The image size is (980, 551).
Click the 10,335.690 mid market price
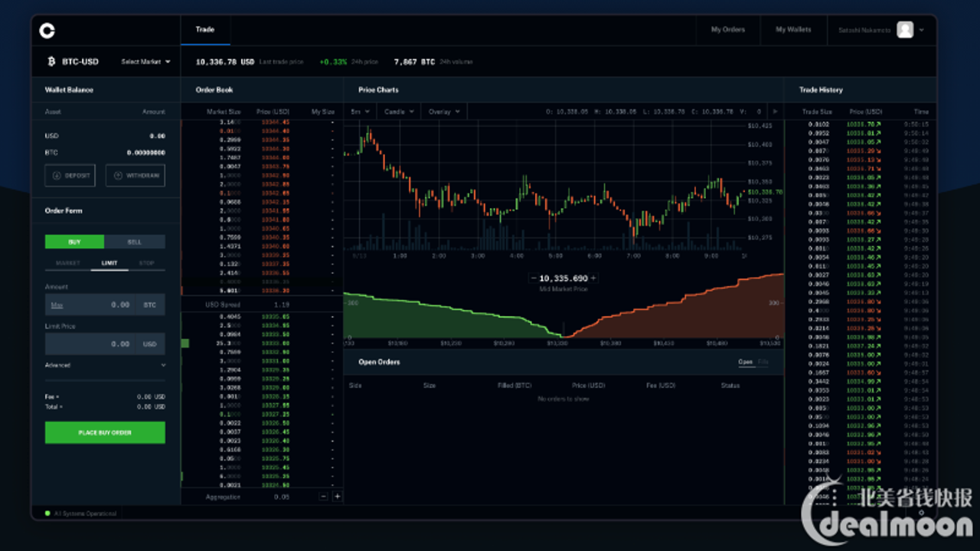click(x=563, y=279)
